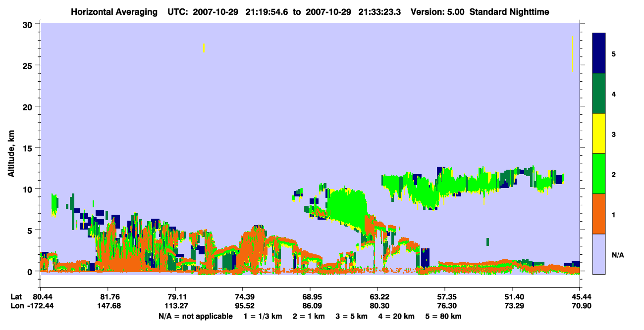The width and height of the screenshot is (644, 330).
Task: Click the altitude tick label 15
Action: [29, 148]
